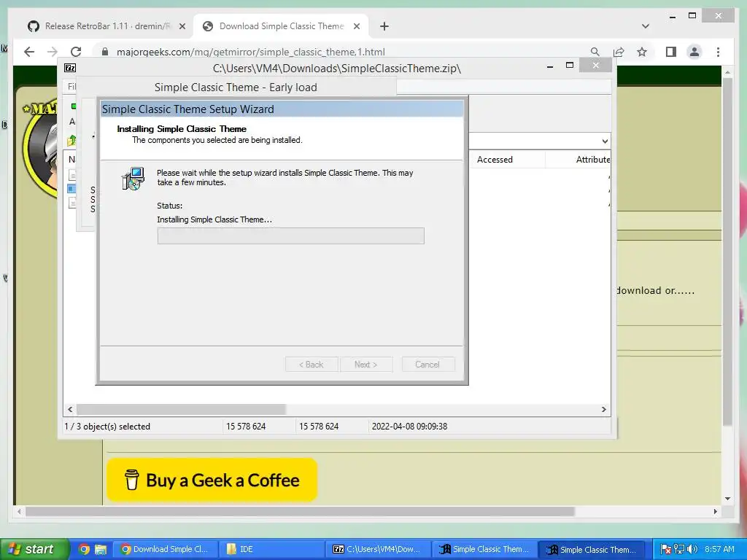
Task: Click Simple Classic Theme Setup Wizard title bar
Action: pyautogui.click(x=282, y=109)
